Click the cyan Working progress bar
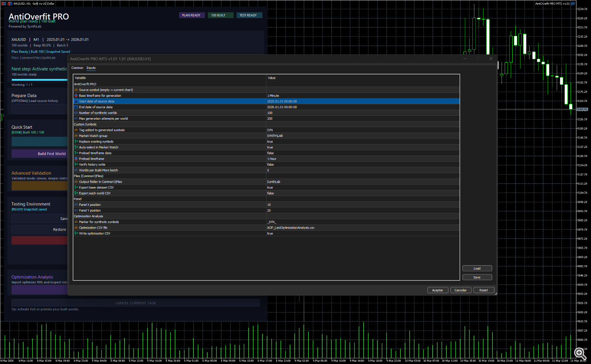Screen dimensions: 591x364 39,80
